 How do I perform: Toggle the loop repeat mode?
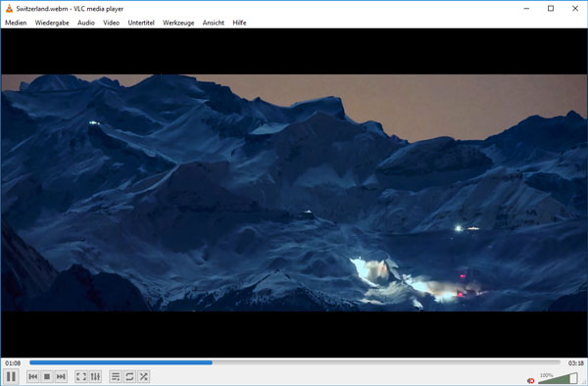tap(129, 376)
